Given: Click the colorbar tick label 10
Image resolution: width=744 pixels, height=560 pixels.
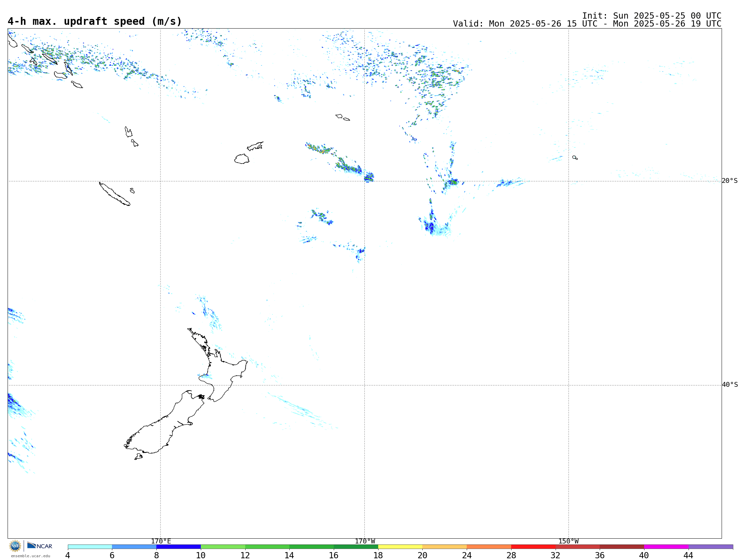Looking at the screenshot, I should (201, 555).
